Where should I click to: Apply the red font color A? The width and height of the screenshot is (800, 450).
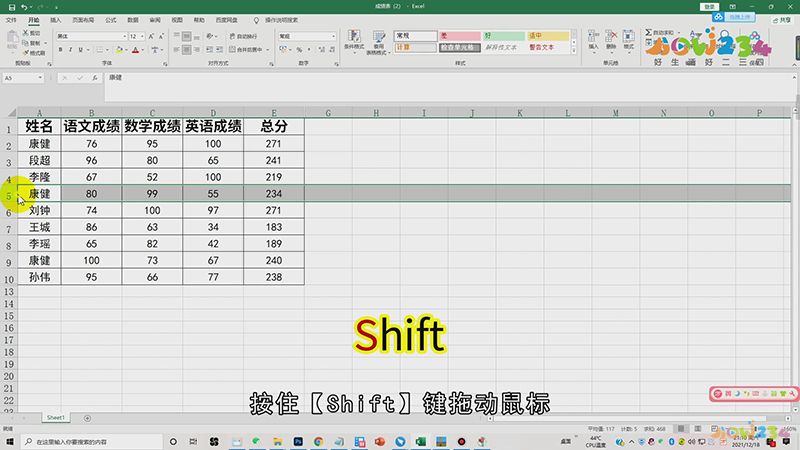point(135,50)
